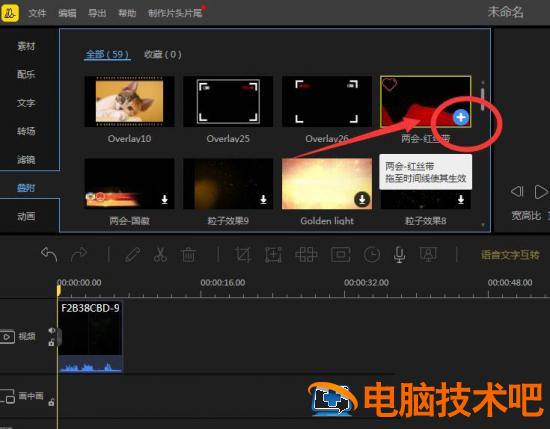Screen dimensions: 550x429
Task: Undo the last action
Action: tap(49, 254)
